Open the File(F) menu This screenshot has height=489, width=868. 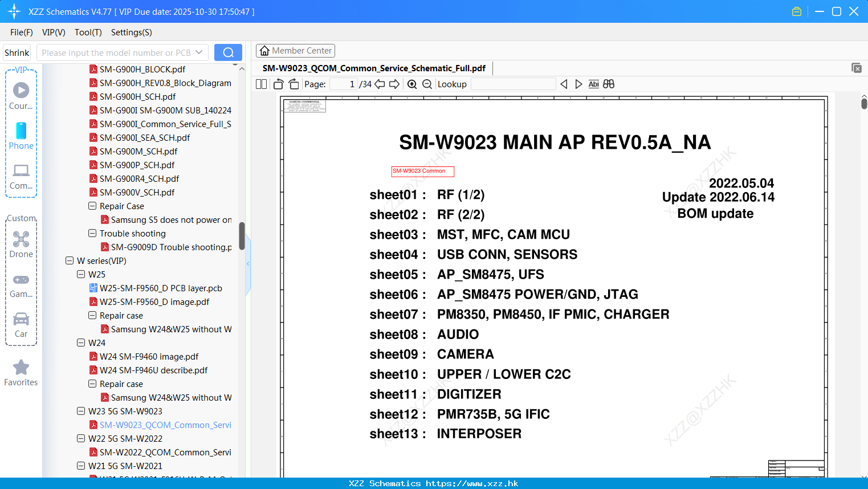[22, 32]
